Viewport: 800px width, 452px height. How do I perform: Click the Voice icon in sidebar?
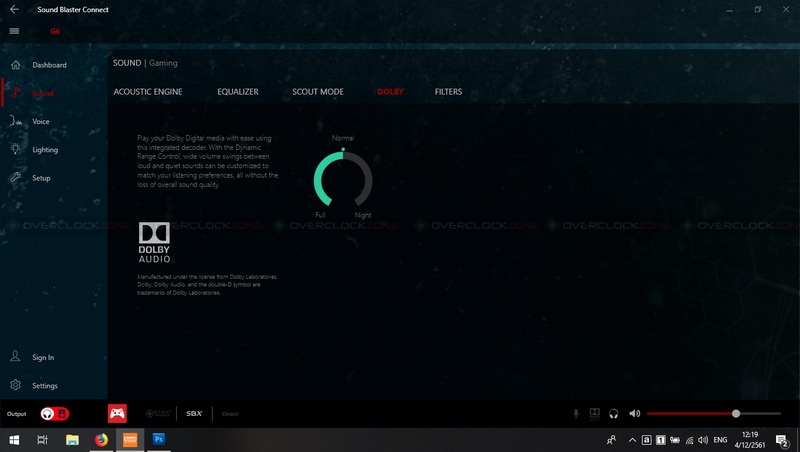[x=16, y=121]
